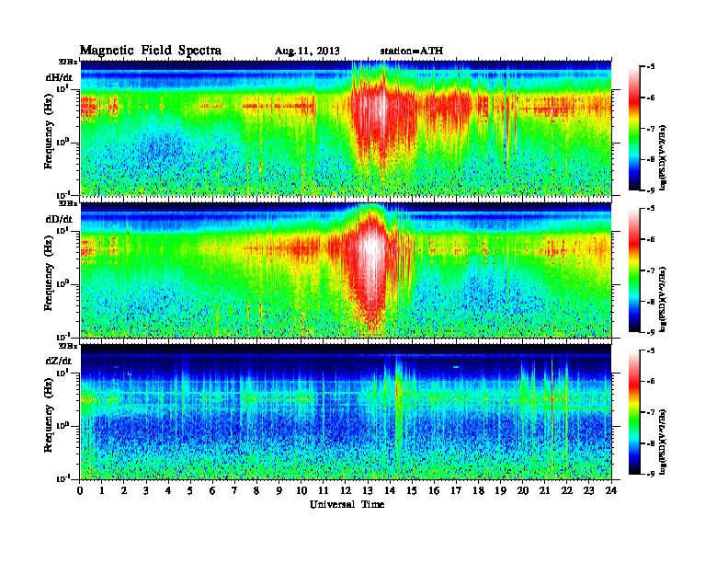Click hour tick label "4" on time axis
The image size is (728, 563).
coord(168,490)
